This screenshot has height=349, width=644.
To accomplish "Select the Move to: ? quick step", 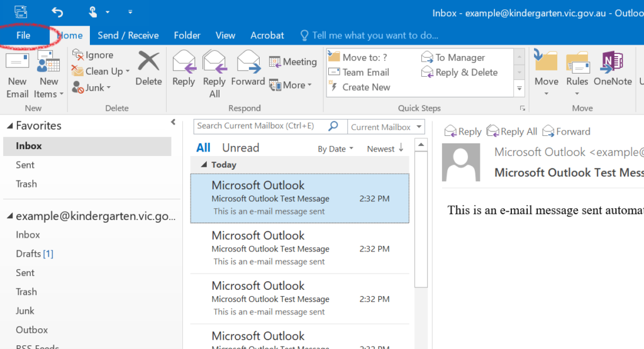I will [358, 57].
